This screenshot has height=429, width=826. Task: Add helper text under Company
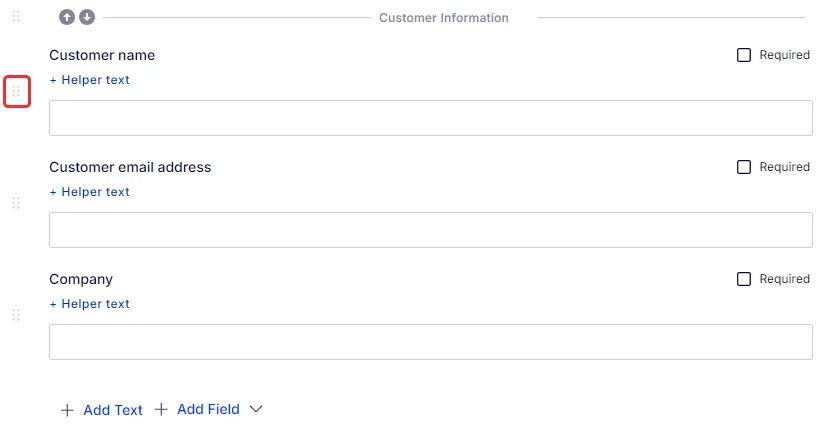(x=90, y=304)
